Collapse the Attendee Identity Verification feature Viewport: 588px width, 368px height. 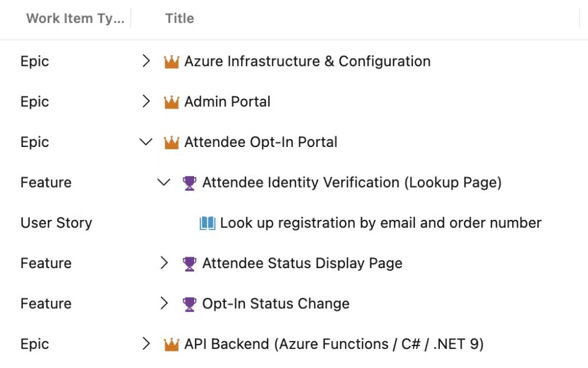(164, 183)
